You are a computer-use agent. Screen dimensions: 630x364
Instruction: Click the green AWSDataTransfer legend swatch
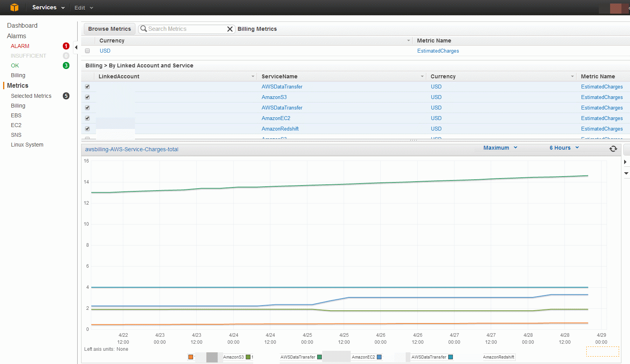click(319, 357)
